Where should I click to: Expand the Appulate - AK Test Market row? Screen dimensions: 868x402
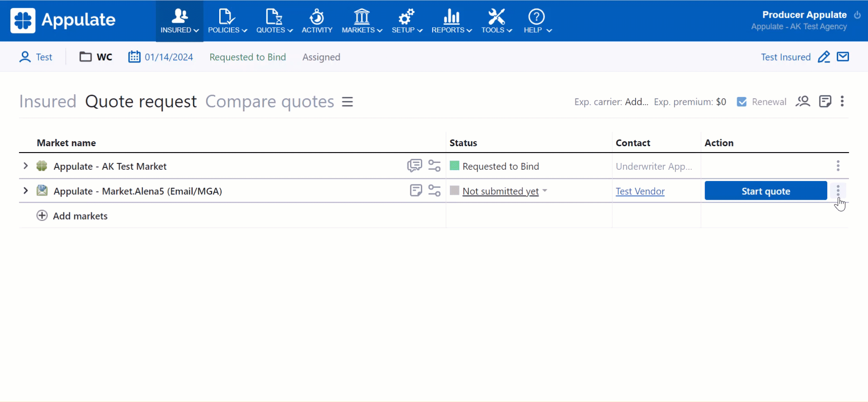tap(26, 166)
